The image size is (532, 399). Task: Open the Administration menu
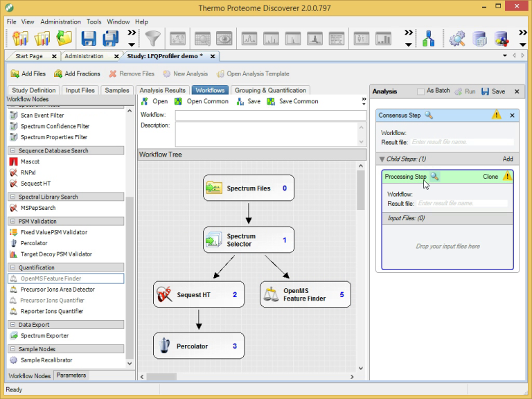pyautogui.click(x=60, y=21)
